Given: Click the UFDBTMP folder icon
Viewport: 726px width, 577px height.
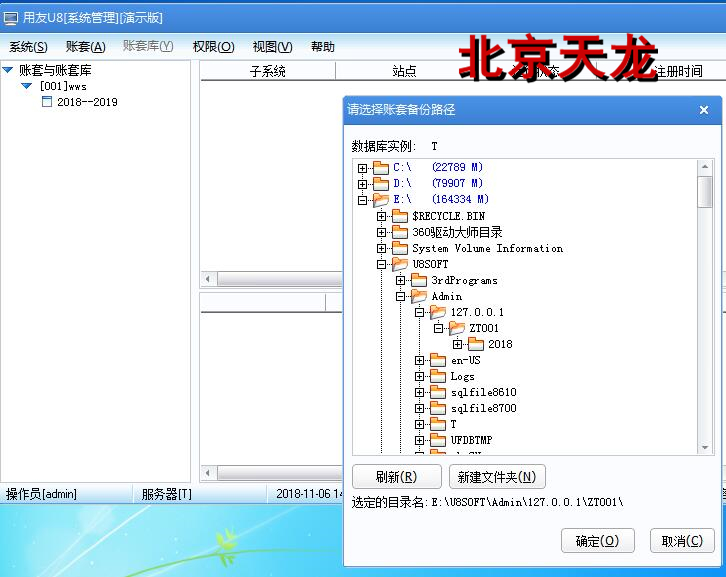Looking at the screenshot, I should pos(438,440).
